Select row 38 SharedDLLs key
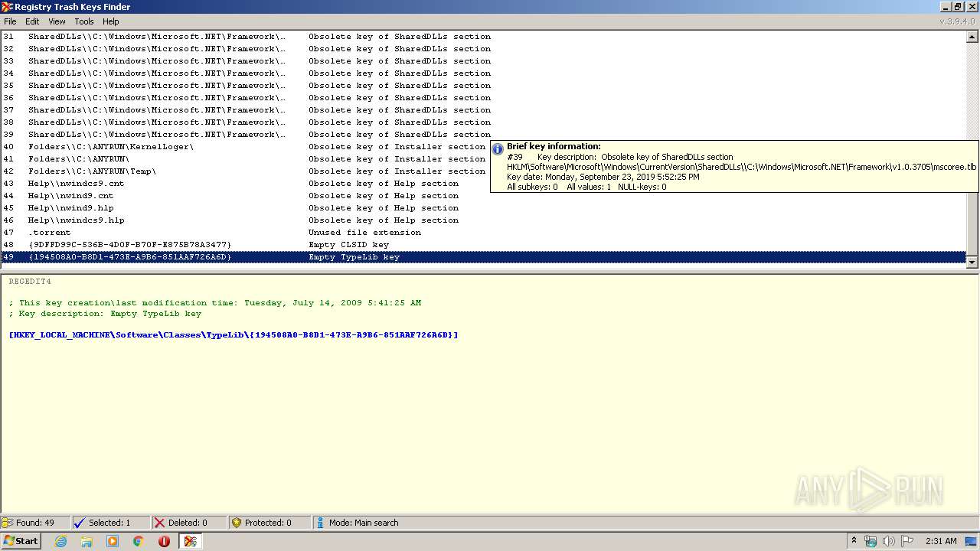Viewport: 980px width, 551px height. click(x=483, y=122)
